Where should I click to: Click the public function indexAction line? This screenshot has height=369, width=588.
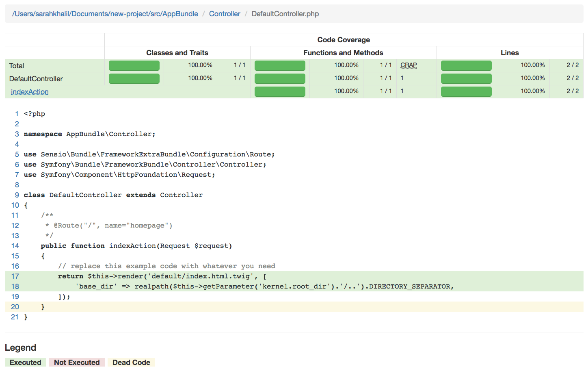136,246
